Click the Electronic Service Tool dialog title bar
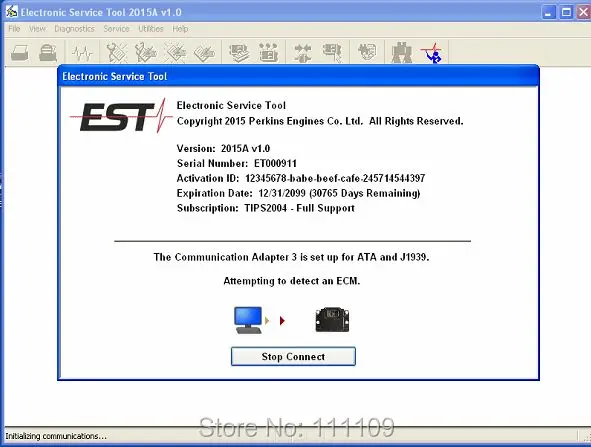Viewport: 591px width, 447px height. [298, 76]
